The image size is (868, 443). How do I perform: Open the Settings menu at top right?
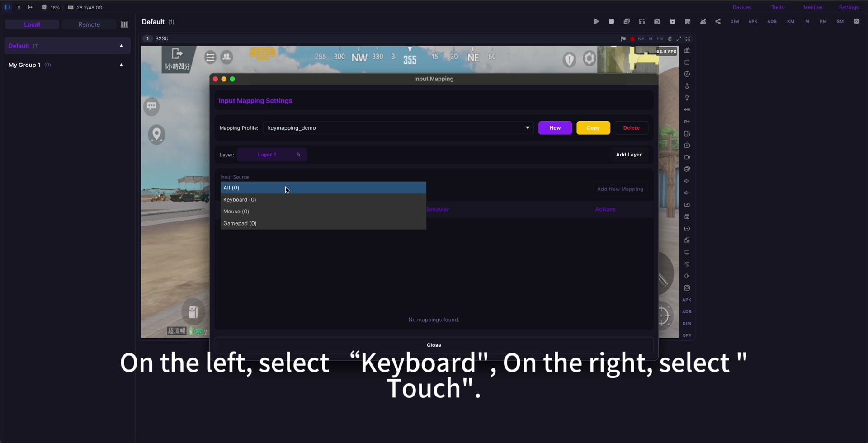coord(849,7)
